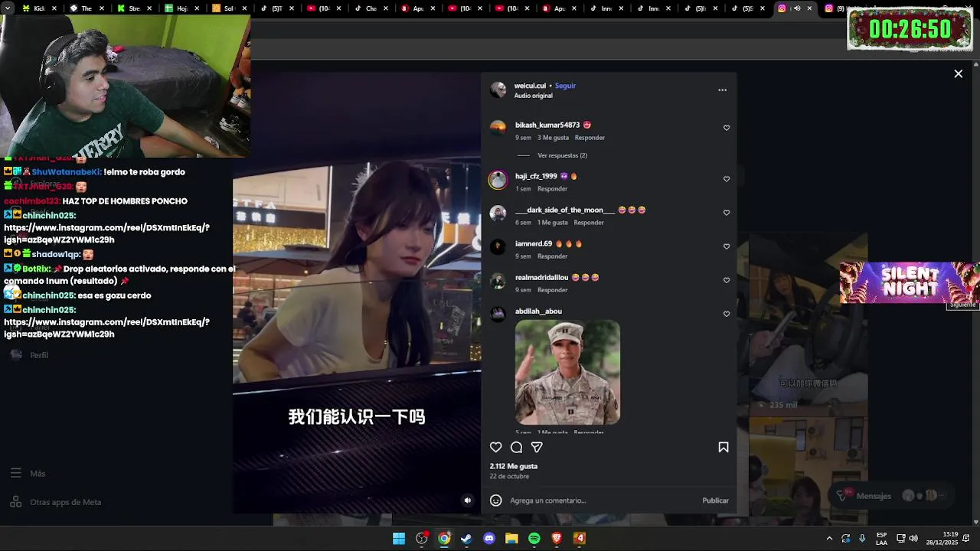This screenshot has height=551, width=980.
Task: Open weicui.cui profile name link
Action: (530, 86)
